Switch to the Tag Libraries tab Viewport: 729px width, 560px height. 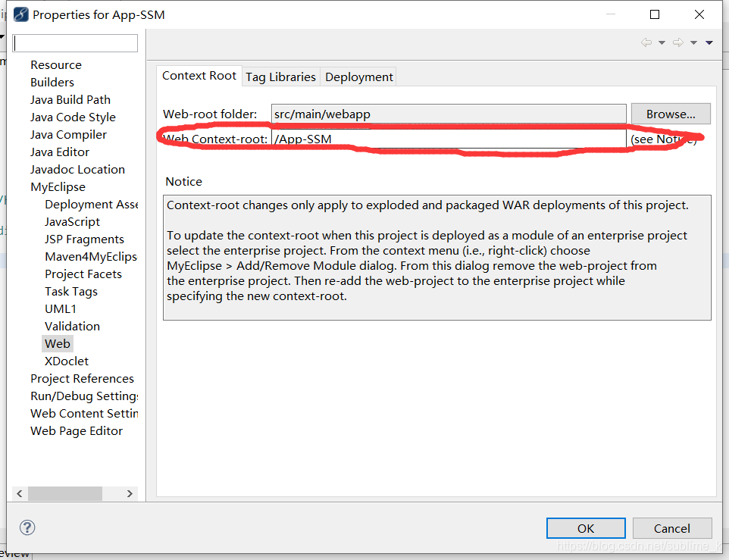(x=281, y=77)
